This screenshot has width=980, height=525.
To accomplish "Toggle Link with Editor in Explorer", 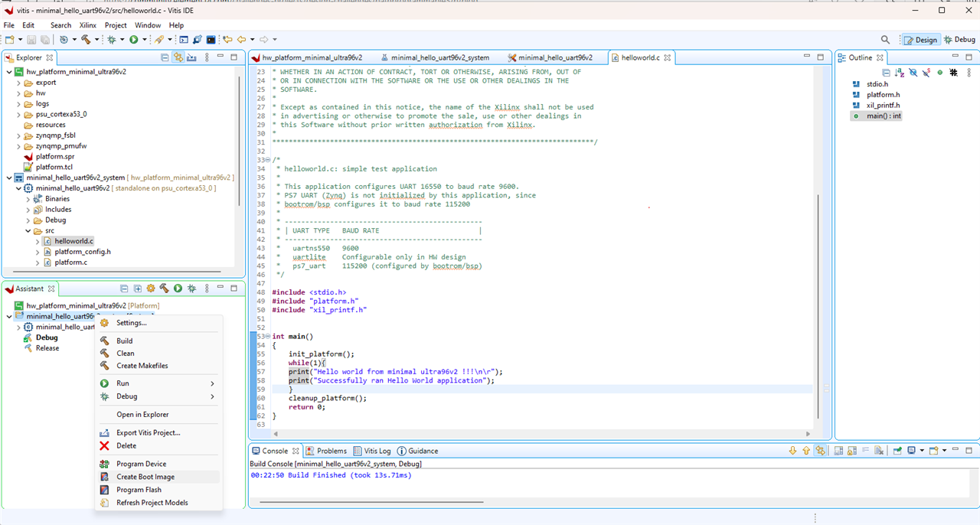I will tap(178, 57).
